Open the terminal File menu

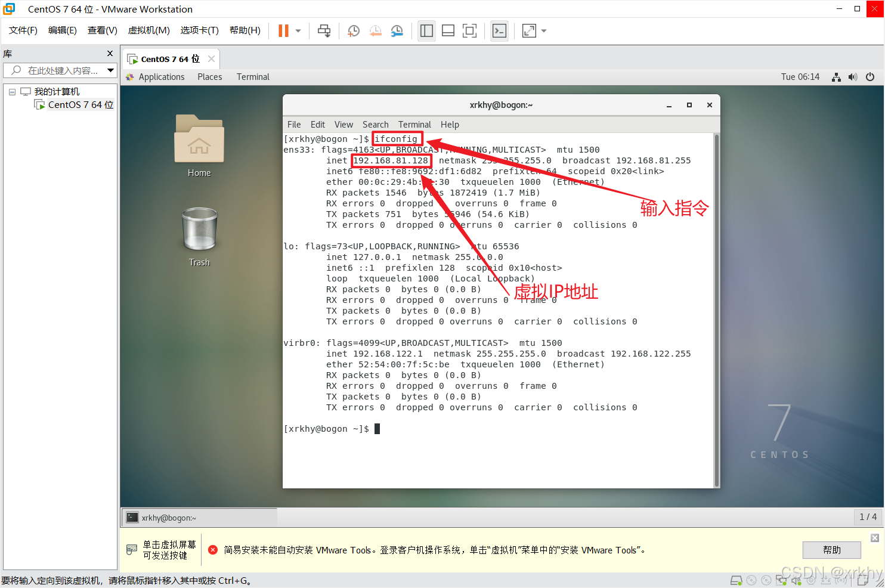click(294, 125)
